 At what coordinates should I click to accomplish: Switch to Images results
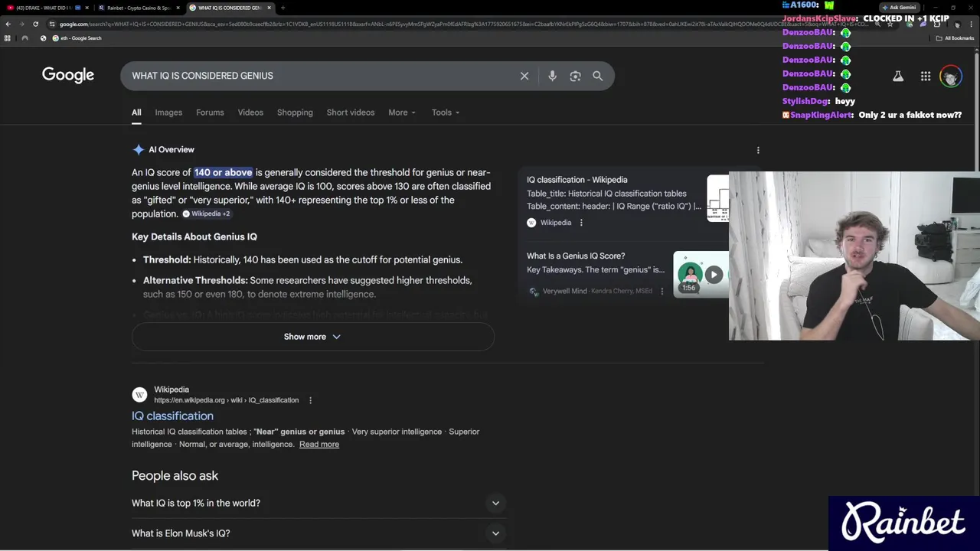[x=168, y=112]
